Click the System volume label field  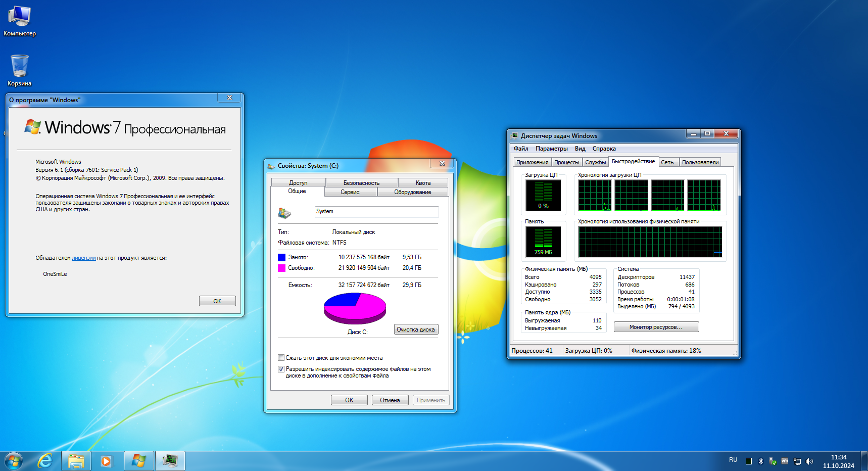pyautogui.click(x=376, y=212)
